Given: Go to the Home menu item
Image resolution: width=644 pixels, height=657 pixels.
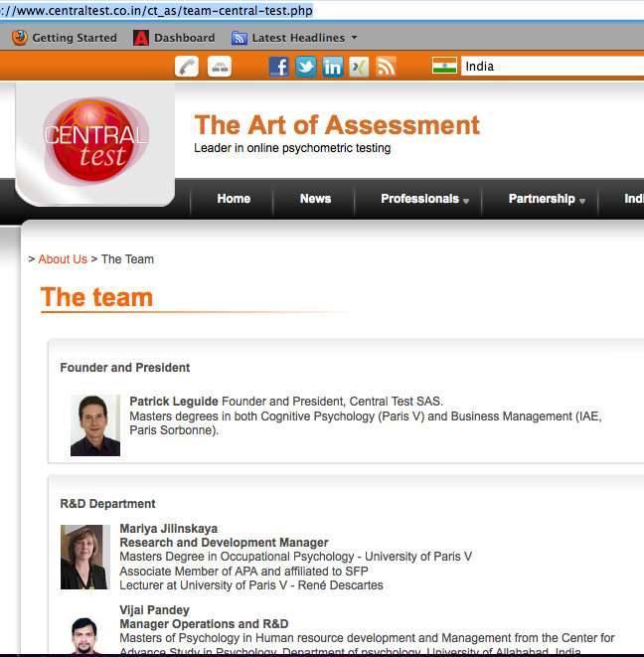Looking at the screenshot, I should coord(234,199).
